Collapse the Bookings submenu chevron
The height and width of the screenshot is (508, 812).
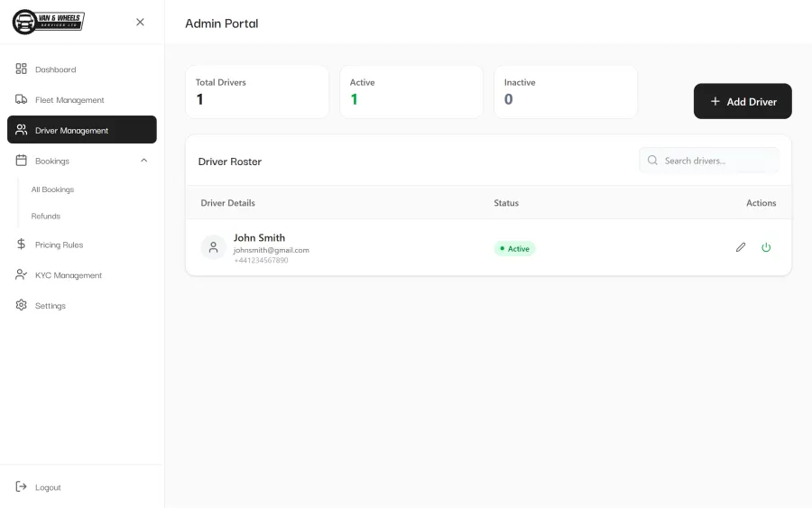coord(144,161)
